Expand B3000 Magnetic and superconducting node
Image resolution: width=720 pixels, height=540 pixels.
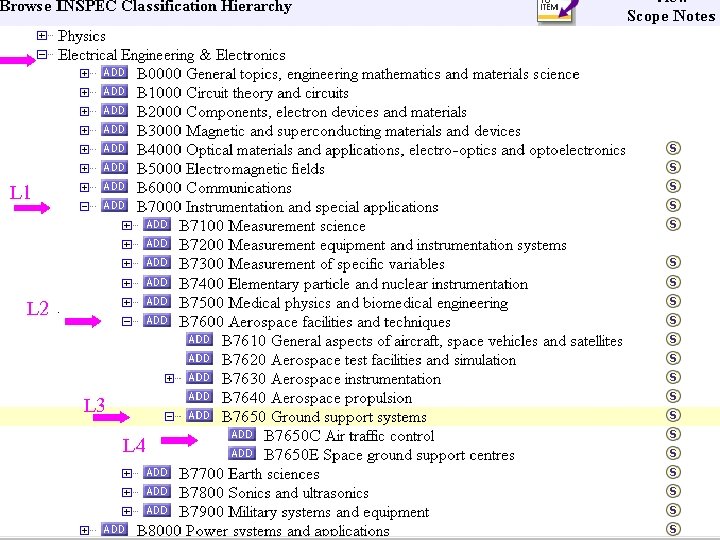click(84, 130)
